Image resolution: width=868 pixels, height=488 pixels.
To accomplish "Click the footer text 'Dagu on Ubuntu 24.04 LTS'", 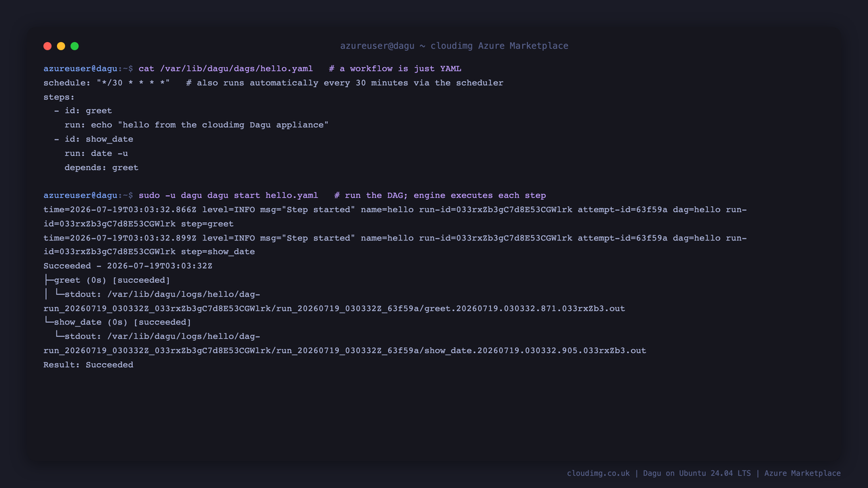I will coord(697,473).
